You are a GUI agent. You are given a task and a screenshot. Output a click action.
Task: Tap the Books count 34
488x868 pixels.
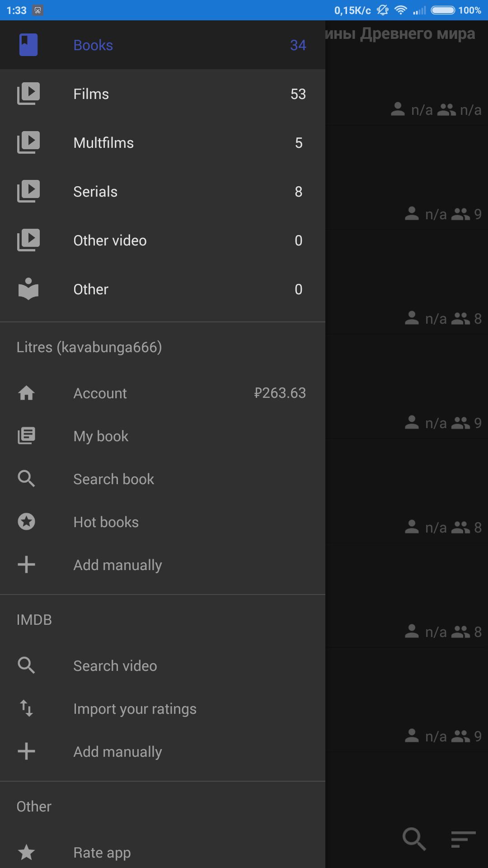click(298, 45)
